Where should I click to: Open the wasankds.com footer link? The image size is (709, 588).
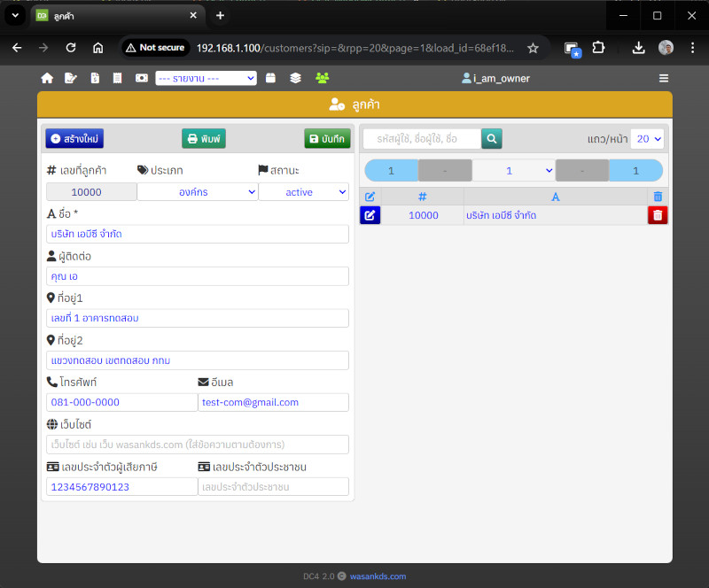click(x=378, y=576)
